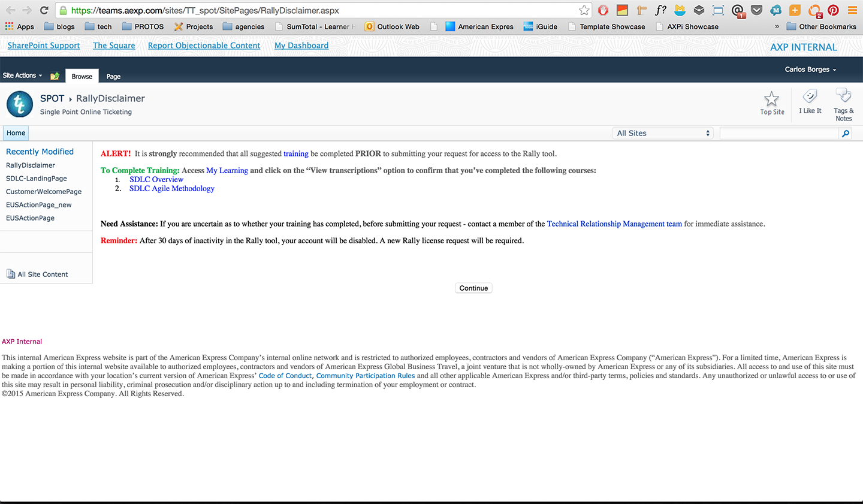This screenshot has height=504, width=863.
Task: Click the SPOT breadcrumb title
Action: click(x=52, y=98)
